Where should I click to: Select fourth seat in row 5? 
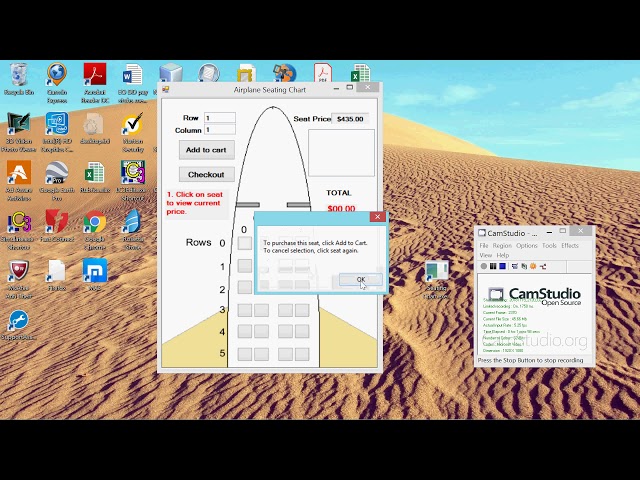click(x=302, y=354)
